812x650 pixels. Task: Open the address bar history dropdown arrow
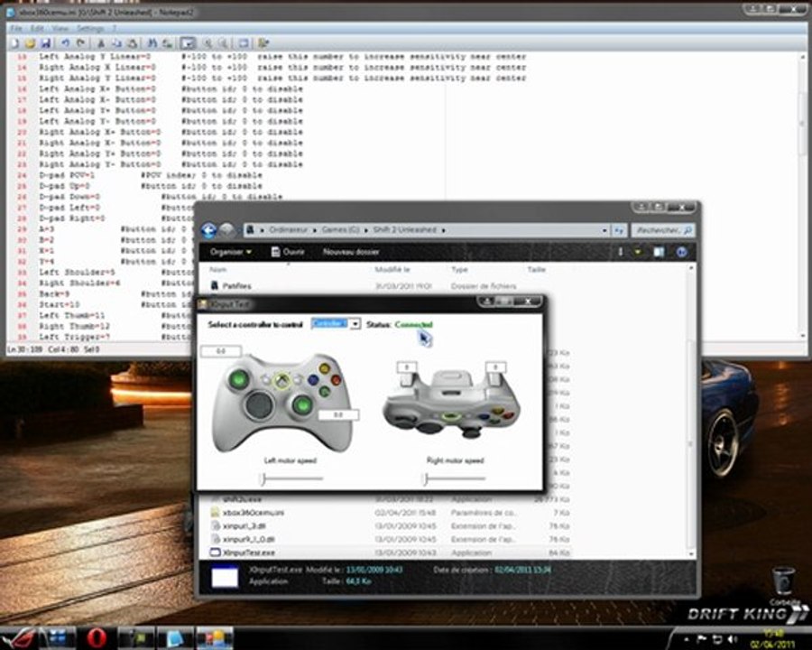point(604,230)
